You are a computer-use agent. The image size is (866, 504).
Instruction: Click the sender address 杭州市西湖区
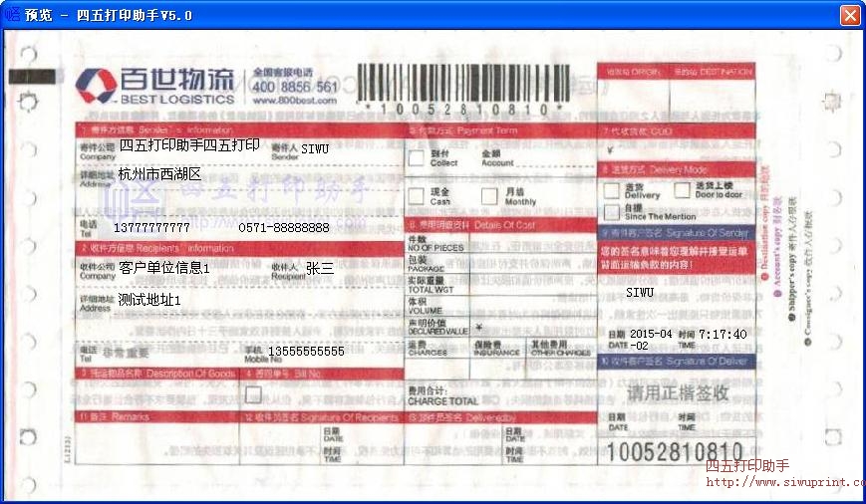pos(159,174)
